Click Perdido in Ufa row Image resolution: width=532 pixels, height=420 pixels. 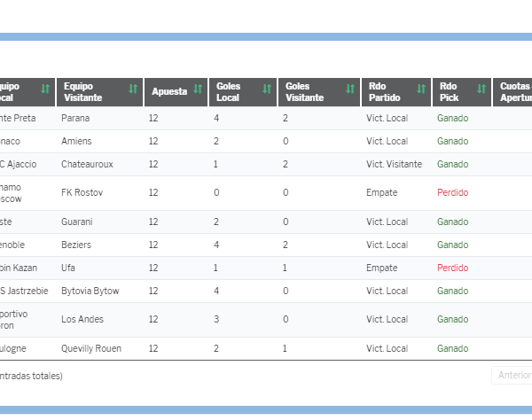pyautogui.click(x=452, y=268)
